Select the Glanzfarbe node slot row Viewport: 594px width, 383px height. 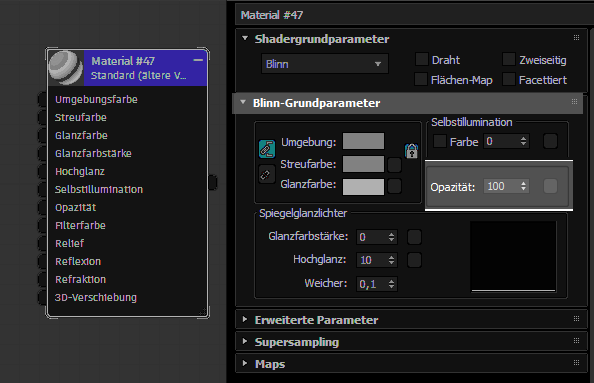point(127,135)
